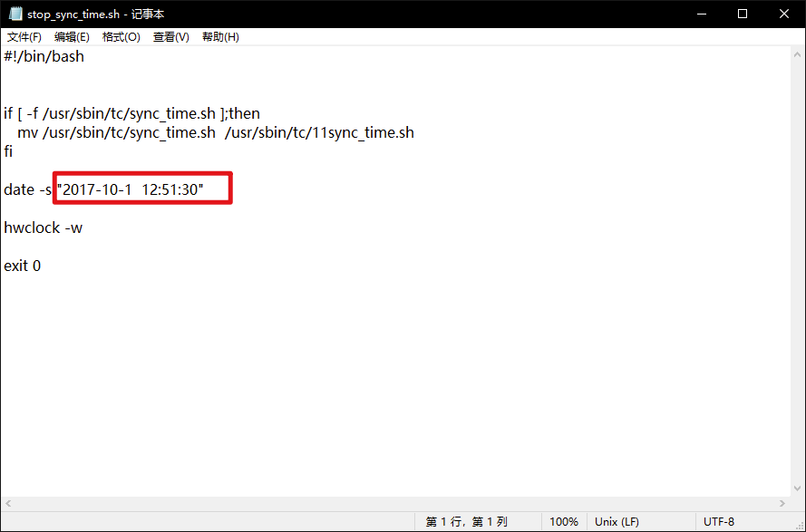Click the line starting with 'if [ -f'

pos(131,113)
